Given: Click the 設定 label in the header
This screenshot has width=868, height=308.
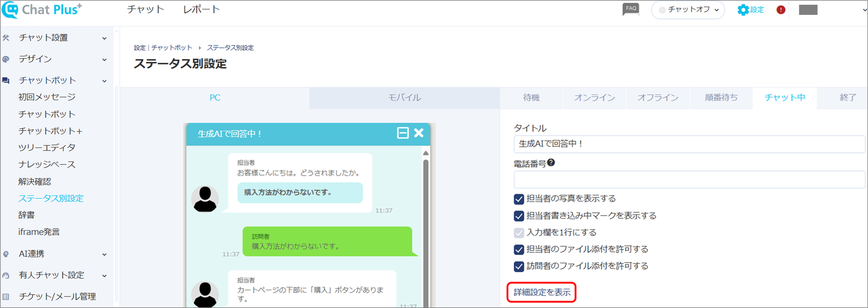Looking at the screenshot, I should 757,10.
